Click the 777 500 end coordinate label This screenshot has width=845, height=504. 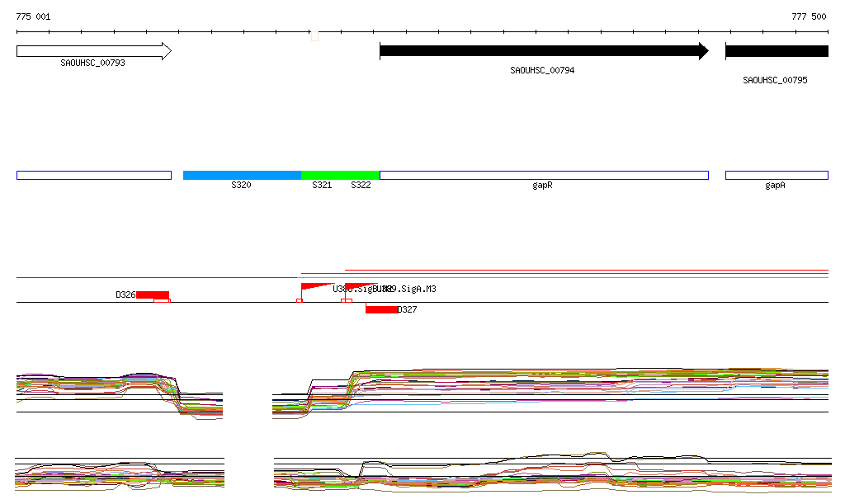809,16
